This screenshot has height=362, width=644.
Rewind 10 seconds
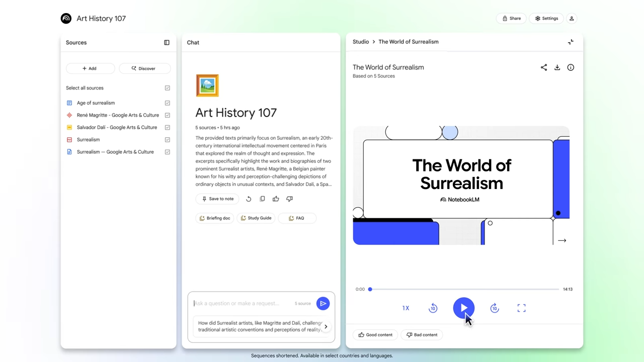(433, 308)
